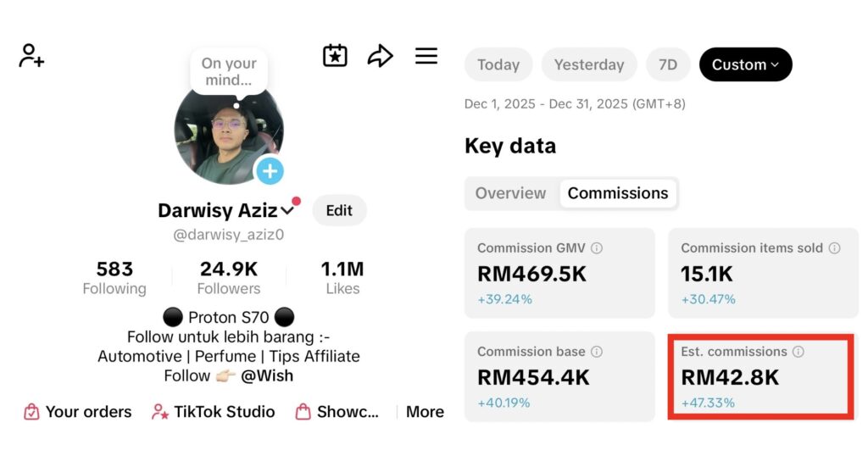Click info icon beside Est. commissions
868x461 pixels.
[x=798, y=352]
